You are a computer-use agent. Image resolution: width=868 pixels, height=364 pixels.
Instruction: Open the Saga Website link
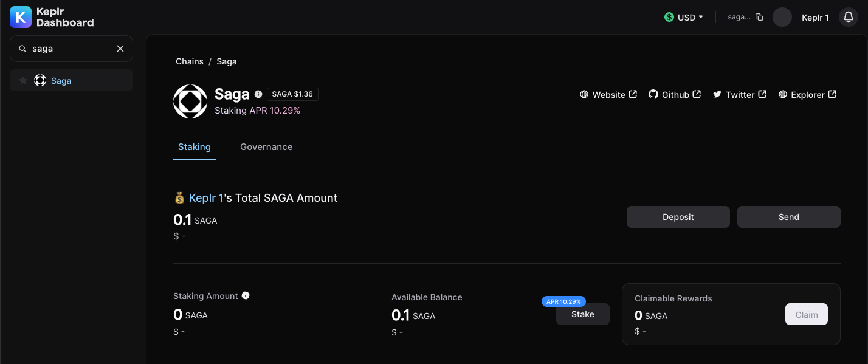[x=608, y=95]
